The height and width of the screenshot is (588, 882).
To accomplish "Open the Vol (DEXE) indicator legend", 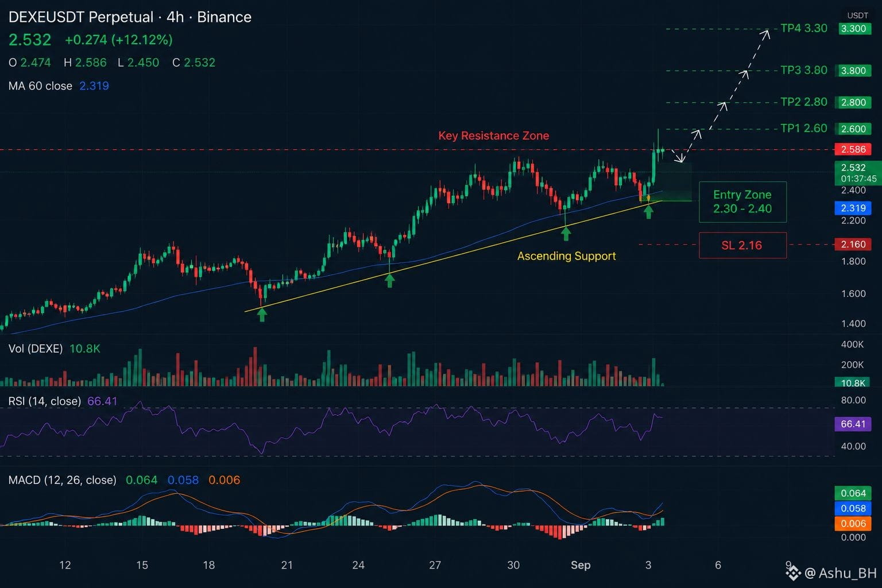I will pyautogui.click(x=36, y=349).
